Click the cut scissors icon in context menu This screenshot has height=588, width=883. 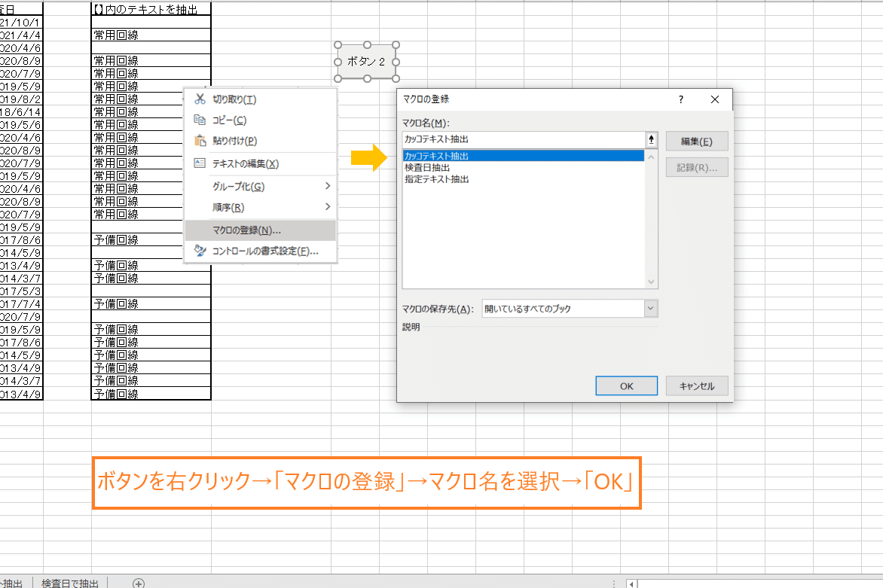pyautogui.click(x=200, y=99)
